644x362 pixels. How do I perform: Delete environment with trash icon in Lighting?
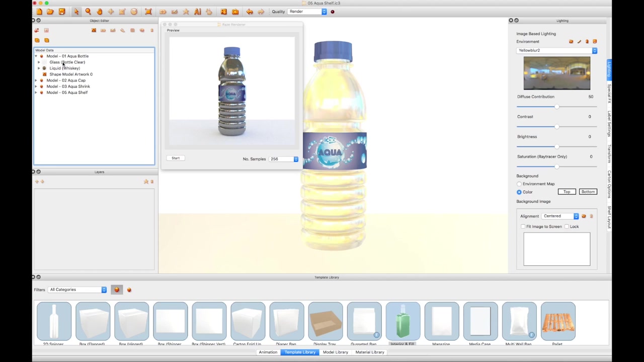tap(587, 42)
